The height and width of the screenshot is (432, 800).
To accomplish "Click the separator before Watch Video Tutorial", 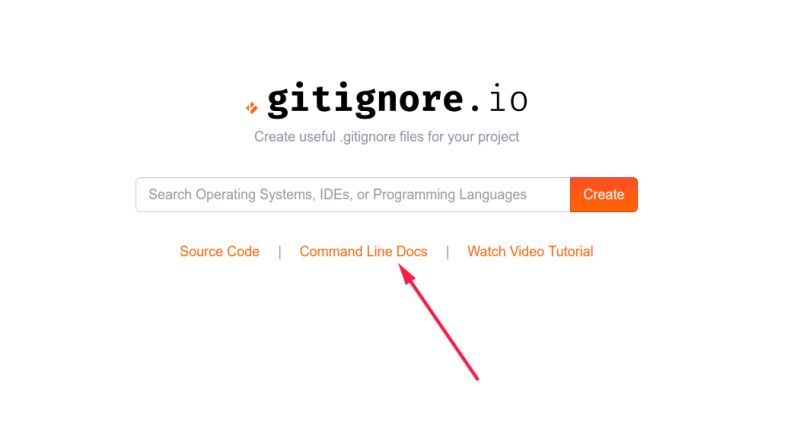I will 447,252.
